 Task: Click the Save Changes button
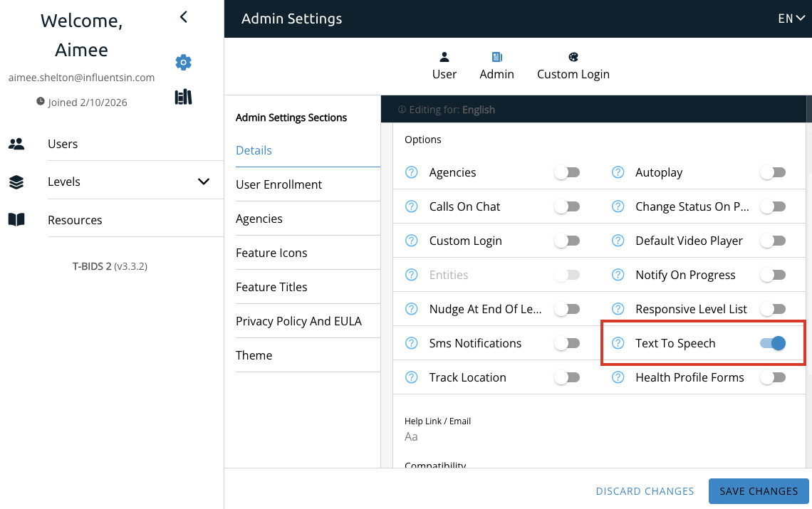[x=759, y=491]
